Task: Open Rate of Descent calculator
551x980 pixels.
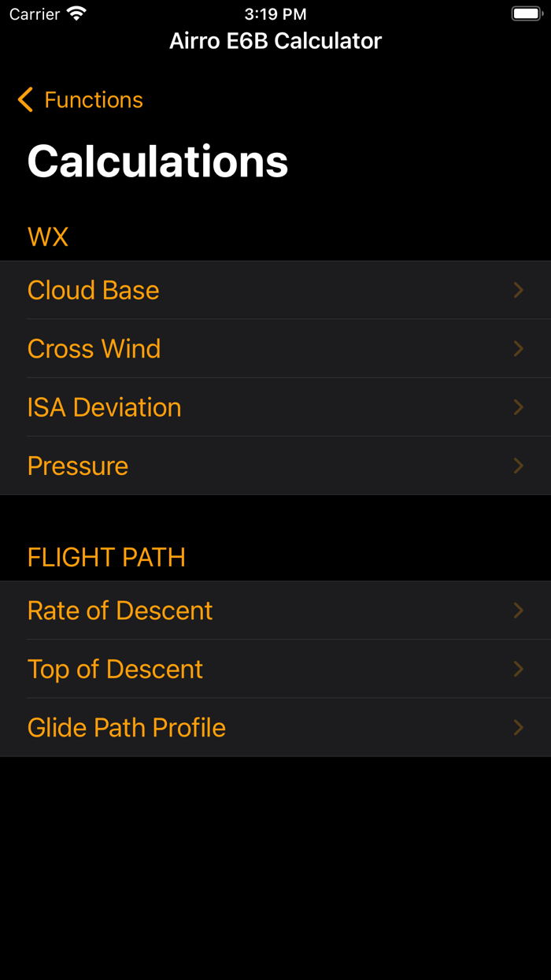Action: point(120,611)
